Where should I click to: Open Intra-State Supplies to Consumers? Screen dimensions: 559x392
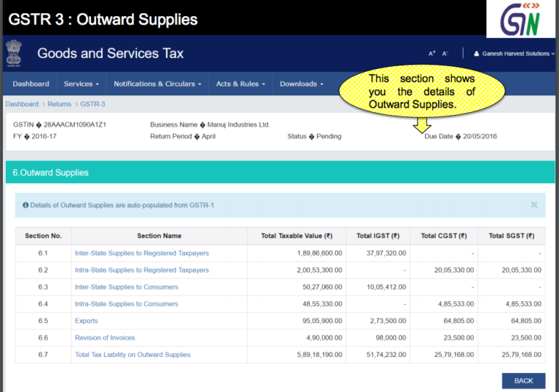tap(126, 304)
